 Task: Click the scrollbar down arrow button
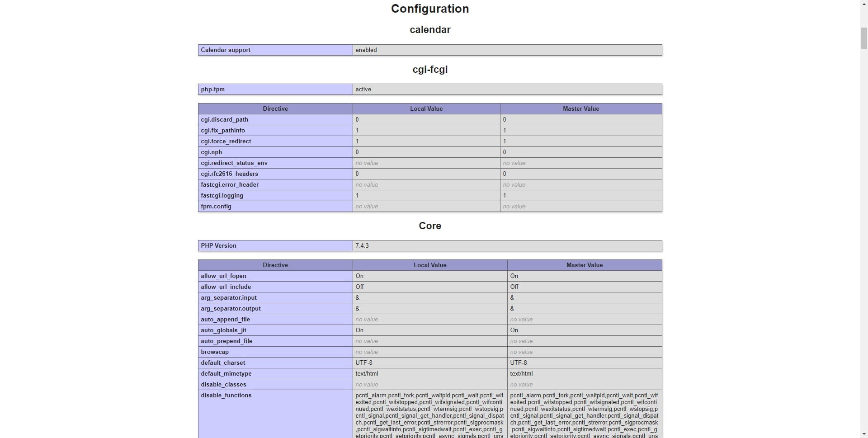[864, 434]
